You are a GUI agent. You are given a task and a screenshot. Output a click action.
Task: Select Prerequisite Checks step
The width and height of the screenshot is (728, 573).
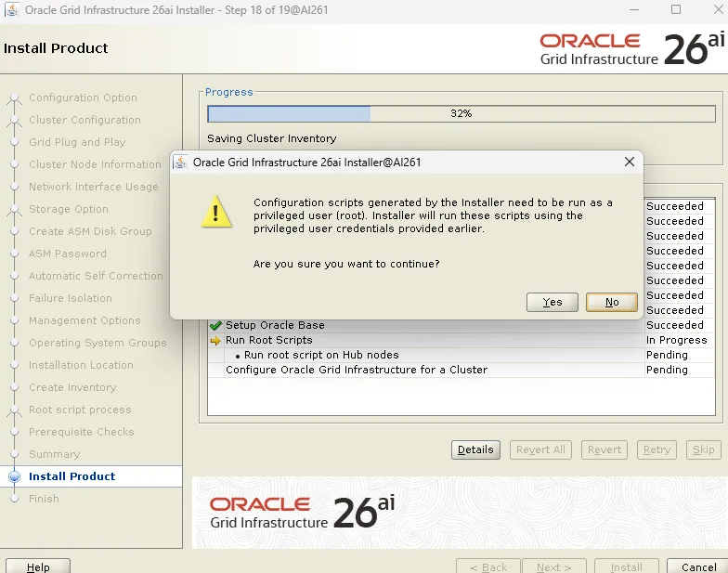coord(82,432)
